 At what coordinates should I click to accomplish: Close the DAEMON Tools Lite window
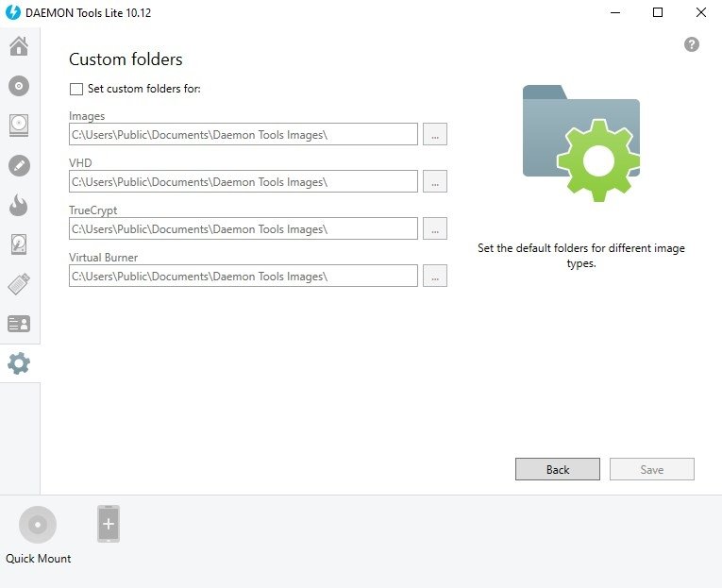pyautogui.click(x=701, y=12)
